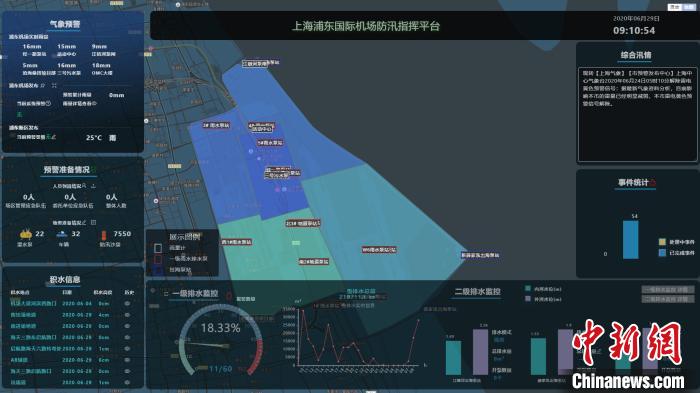Image resolution: width=700 pixels, height=393 pixels.
Task: Select the 二级排水监控 heading
Action: [x=477, y=292]
